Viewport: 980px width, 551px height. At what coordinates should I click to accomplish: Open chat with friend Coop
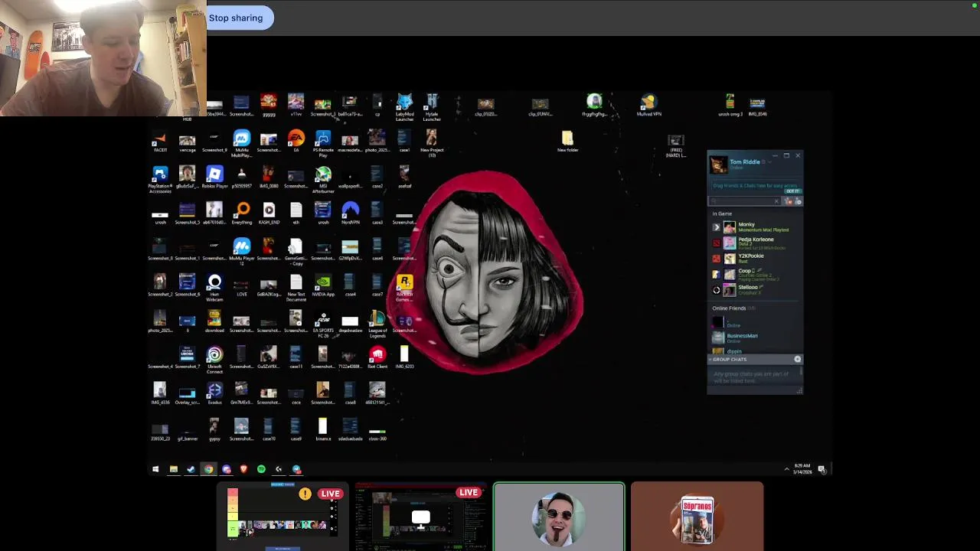click(x=756, y=274)
